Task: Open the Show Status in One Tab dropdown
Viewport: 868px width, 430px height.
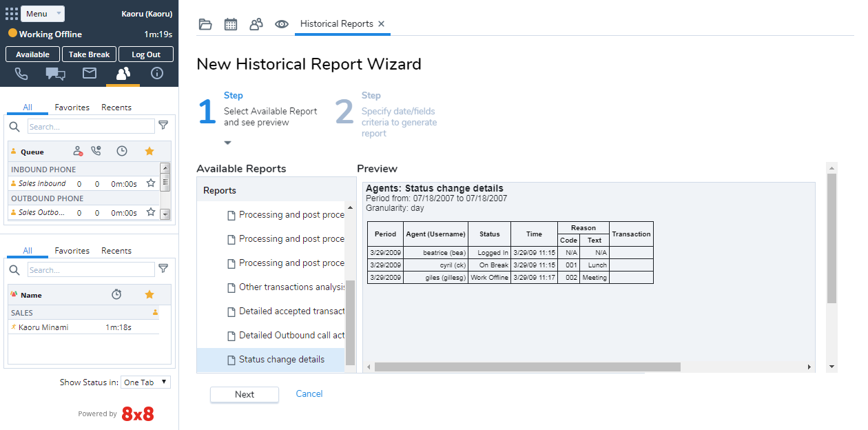Action: (145, 382)
